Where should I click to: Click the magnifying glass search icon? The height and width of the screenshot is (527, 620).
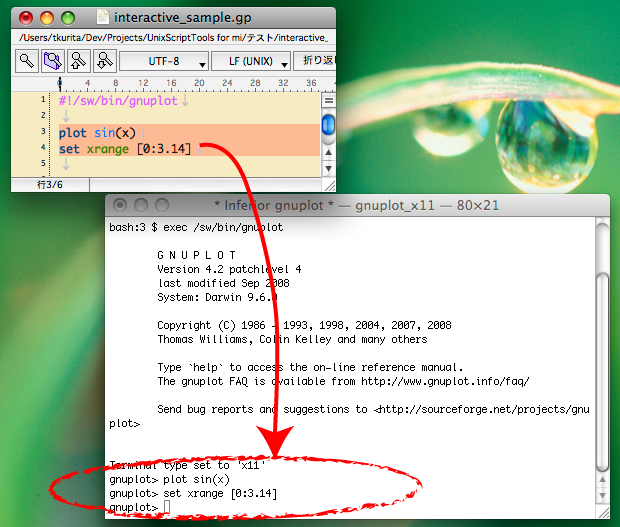tap(26, 61)
